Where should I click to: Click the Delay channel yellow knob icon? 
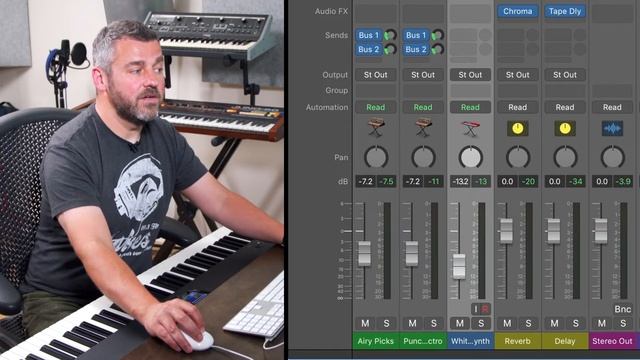pyautogui.click(x=565, y=129)
